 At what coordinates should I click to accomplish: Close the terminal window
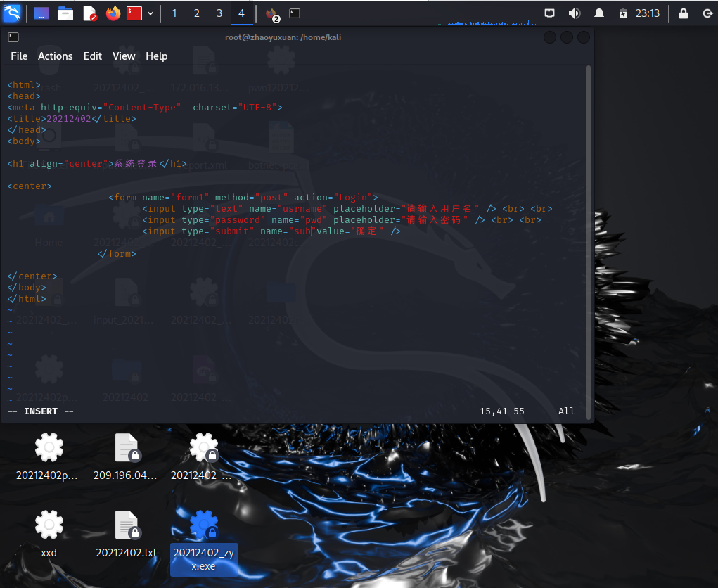[x=584, y=37]
